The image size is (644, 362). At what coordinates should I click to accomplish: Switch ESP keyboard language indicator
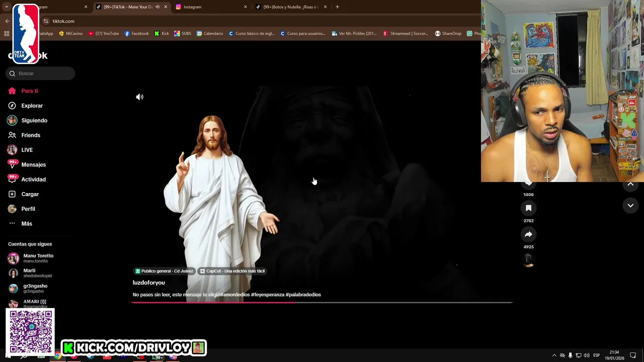point(597,355)
